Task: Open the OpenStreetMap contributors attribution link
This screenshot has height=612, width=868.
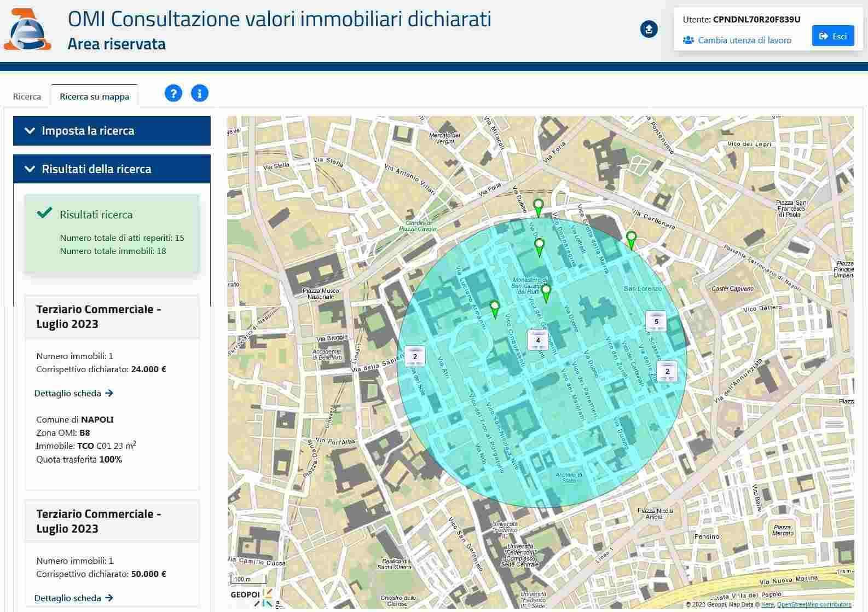Action: pyautogui.click(x=814, y=605)
